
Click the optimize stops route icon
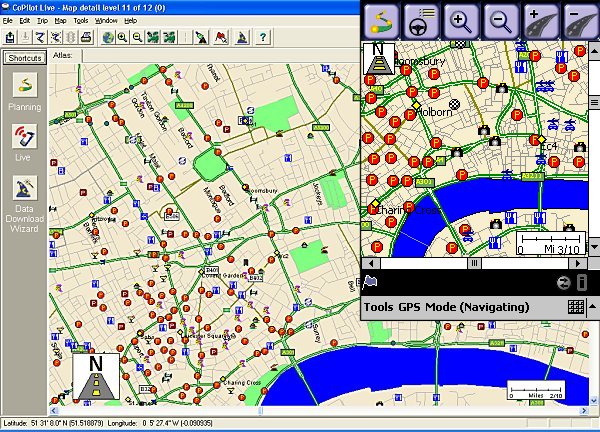point(55,37)
